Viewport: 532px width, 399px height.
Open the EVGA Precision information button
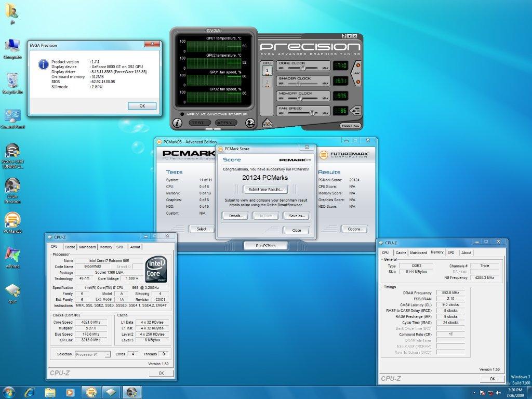[177, 123]
